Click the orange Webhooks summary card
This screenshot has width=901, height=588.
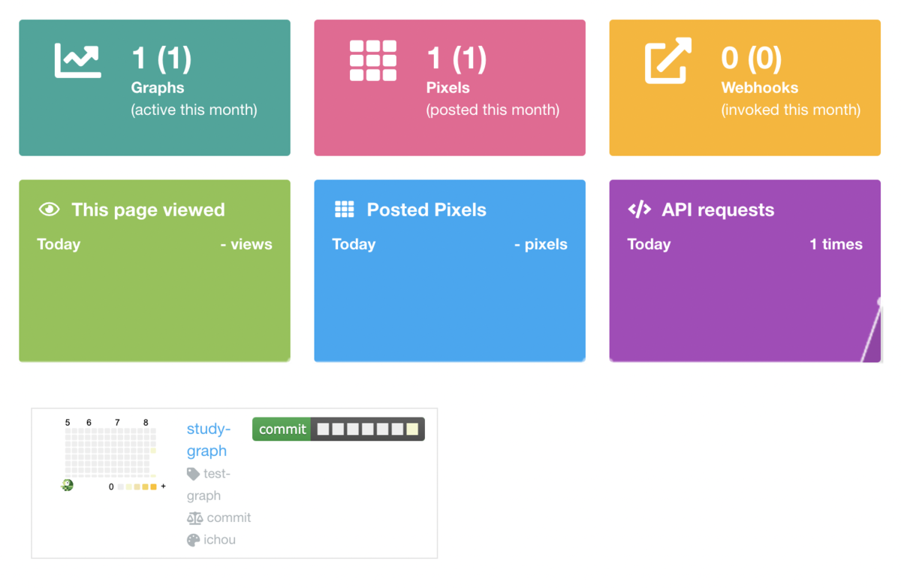tap(745, 88)
